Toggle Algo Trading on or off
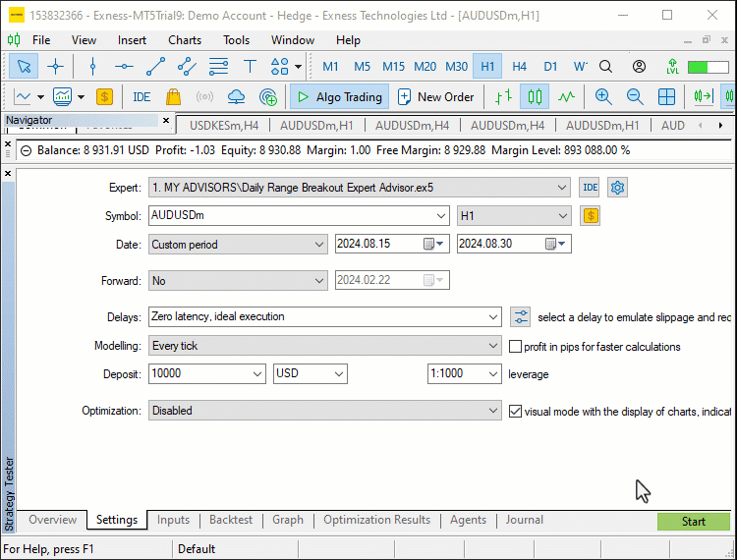Image resolution: width=737 pixels, height=560 pixels. (x=339, y=97)
